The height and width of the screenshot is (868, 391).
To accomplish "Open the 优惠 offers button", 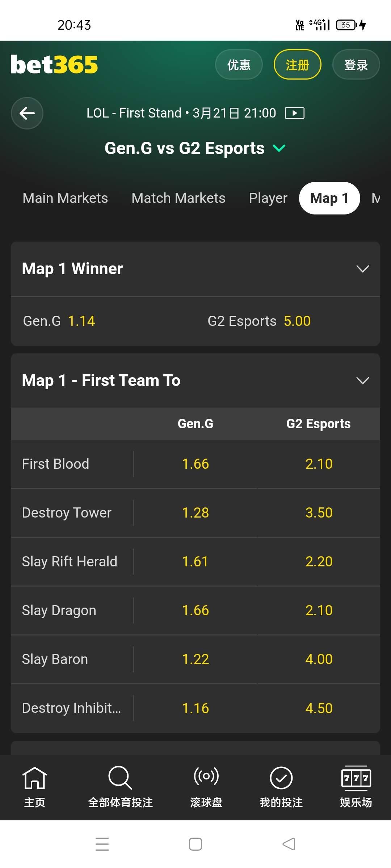I will point(239,65).
